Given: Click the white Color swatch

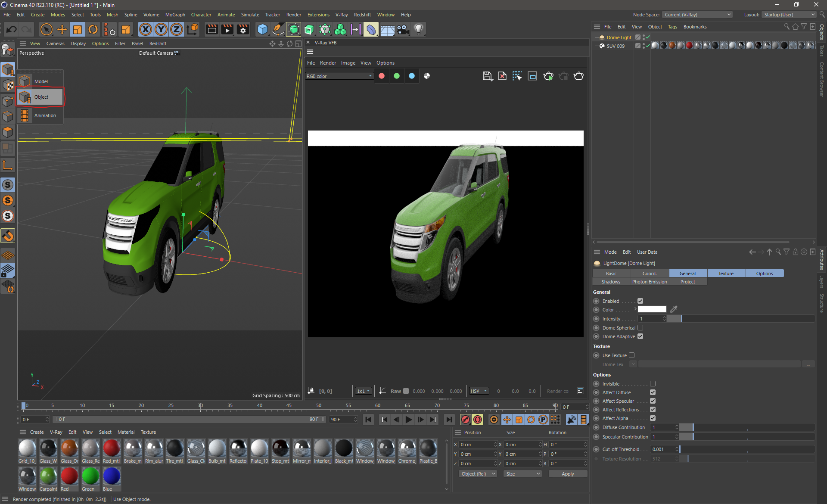Looking at the screenshot, I should coord(652,309).
